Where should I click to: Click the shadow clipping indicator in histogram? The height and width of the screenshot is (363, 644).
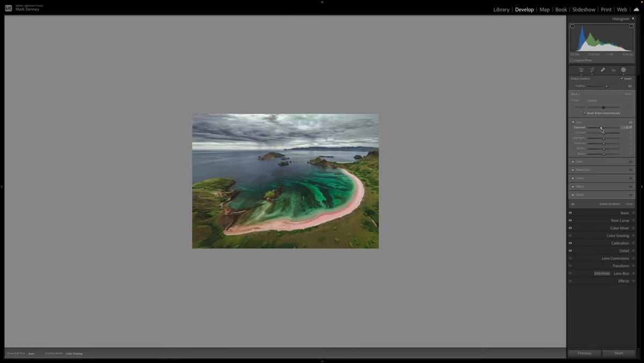point(572,26)
